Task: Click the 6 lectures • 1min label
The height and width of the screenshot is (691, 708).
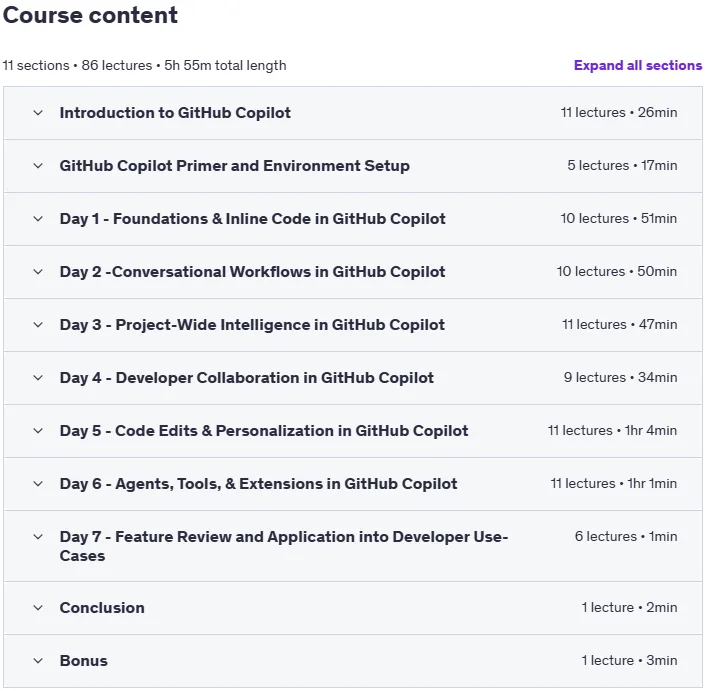Action: click(x=626, y=537)
